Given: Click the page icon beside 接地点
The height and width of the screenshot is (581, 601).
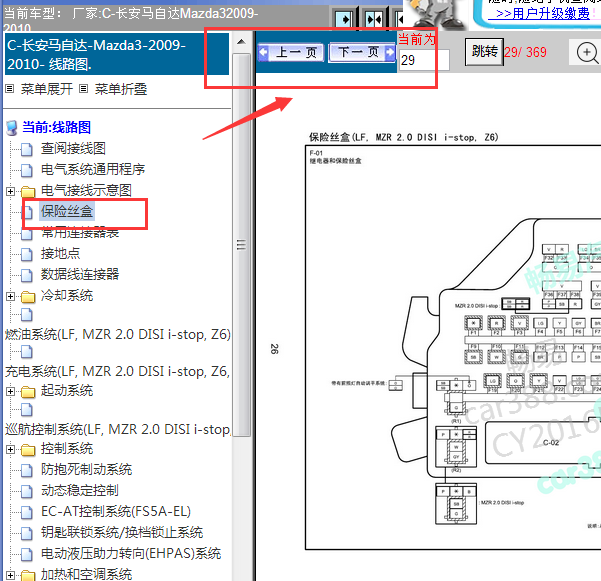Looking at the screenshot, I should [x=27, y=254].
